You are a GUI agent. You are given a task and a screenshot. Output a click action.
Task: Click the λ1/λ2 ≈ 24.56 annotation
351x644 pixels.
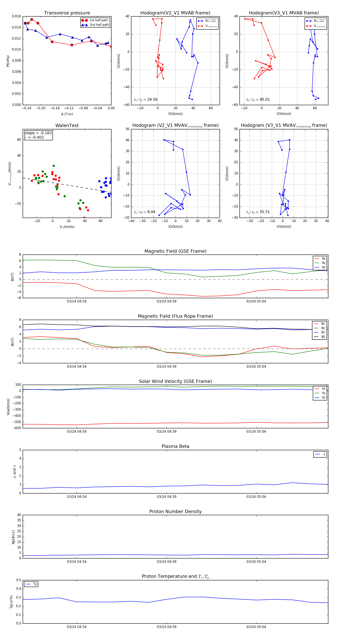[146, 100]
